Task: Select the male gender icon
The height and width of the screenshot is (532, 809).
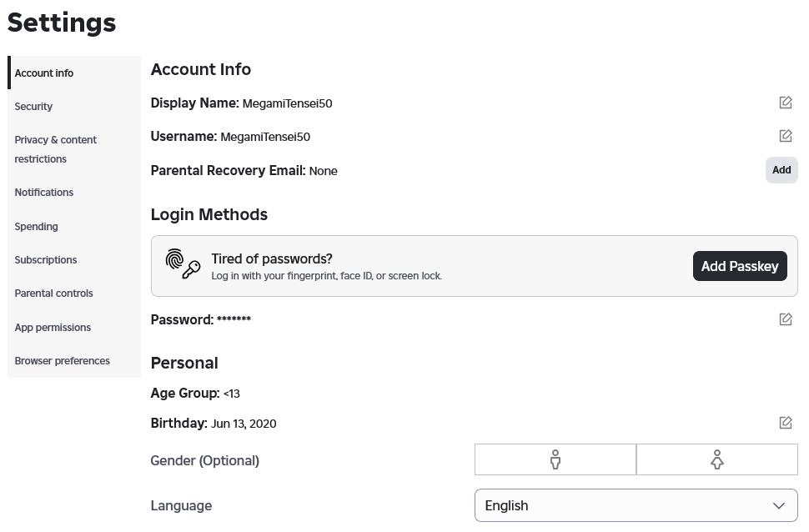Action: point(555,459)
